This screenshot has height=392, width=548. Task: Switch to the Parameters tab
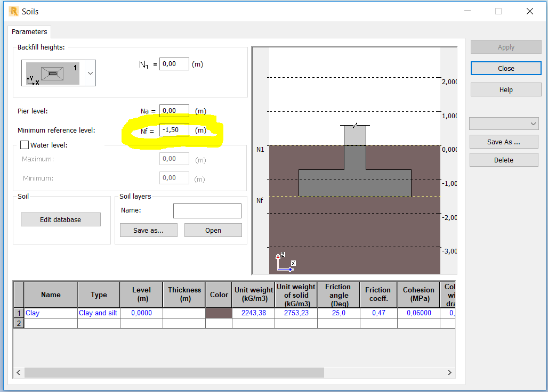(29, 32)
